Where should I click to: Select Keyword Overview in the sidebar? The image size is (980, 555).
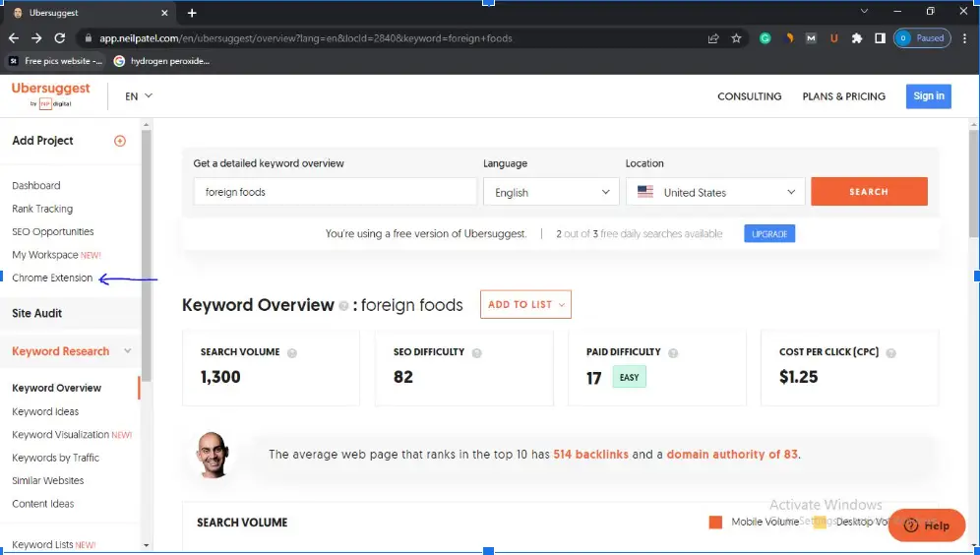[57, 388]
